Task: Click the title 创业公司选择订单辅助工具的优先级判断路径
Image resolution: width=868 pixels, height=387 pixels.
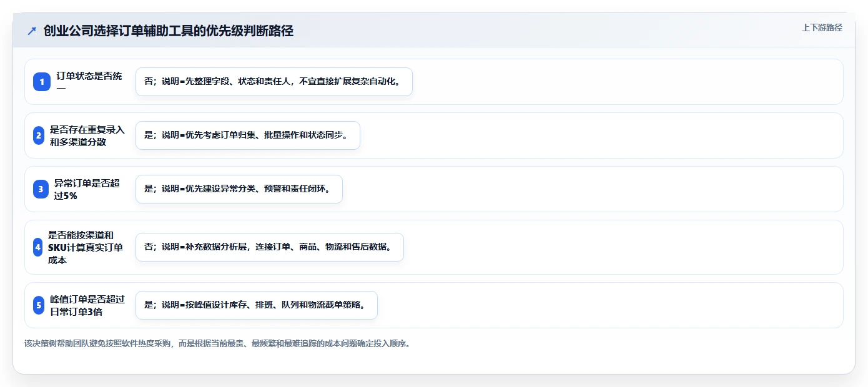Action: [x=169, y=31]
